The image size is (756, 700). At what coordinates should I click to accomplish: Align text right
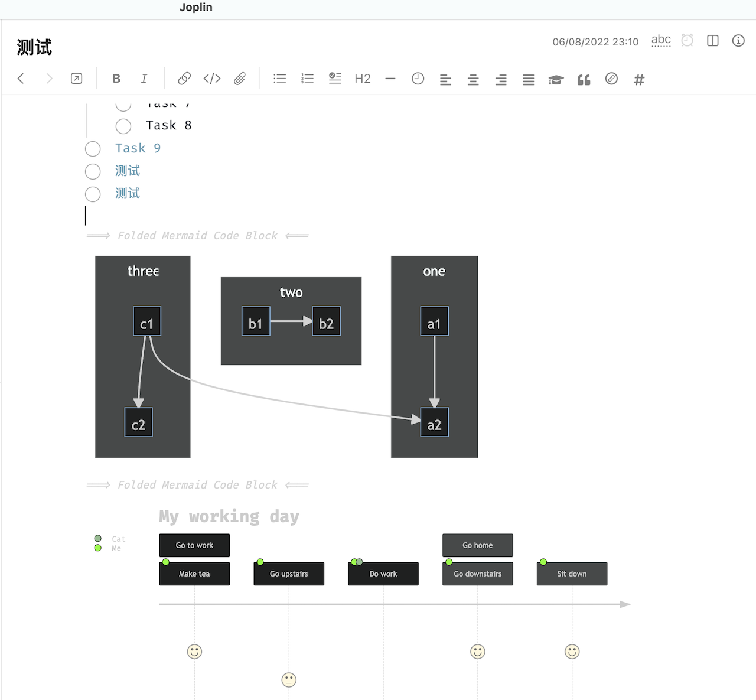point(501,80)
